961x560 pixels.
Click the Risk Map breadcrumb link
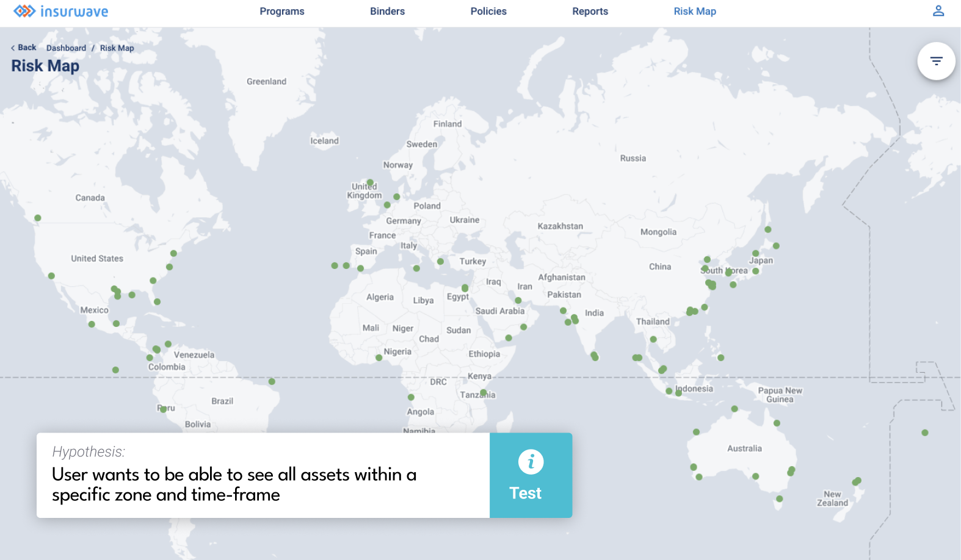(117, 48)
